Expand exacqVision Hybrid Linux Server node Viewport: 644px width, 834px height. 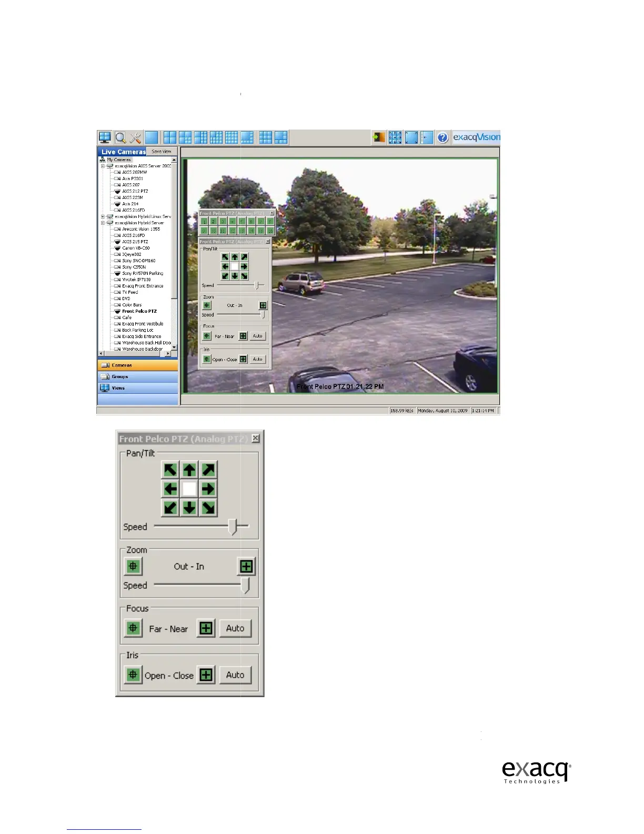pos(103,216)
